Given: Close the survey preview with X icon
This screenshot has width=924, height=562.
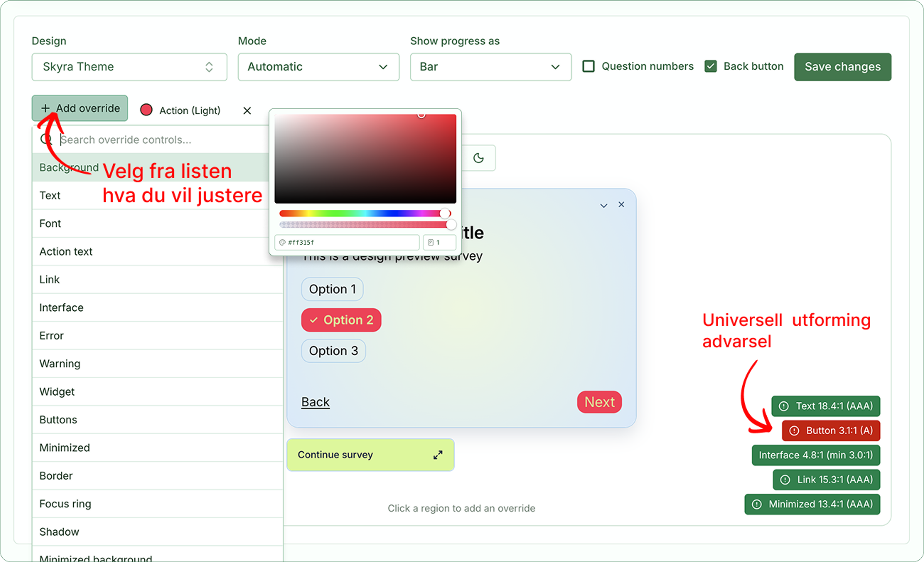Looking at the screenshot, I should pos(621,204).
